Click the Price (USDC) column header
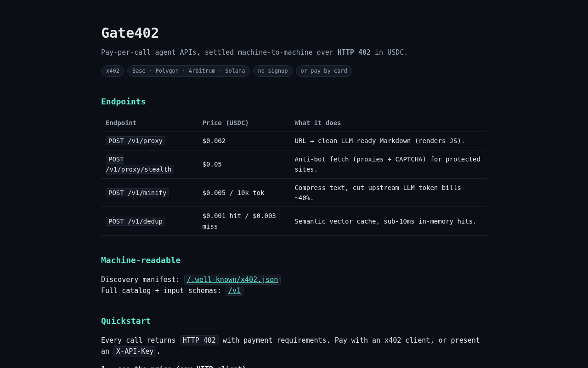Image resolution: width=588 pixels, height=368 pixels. click(x=226, y=123)
